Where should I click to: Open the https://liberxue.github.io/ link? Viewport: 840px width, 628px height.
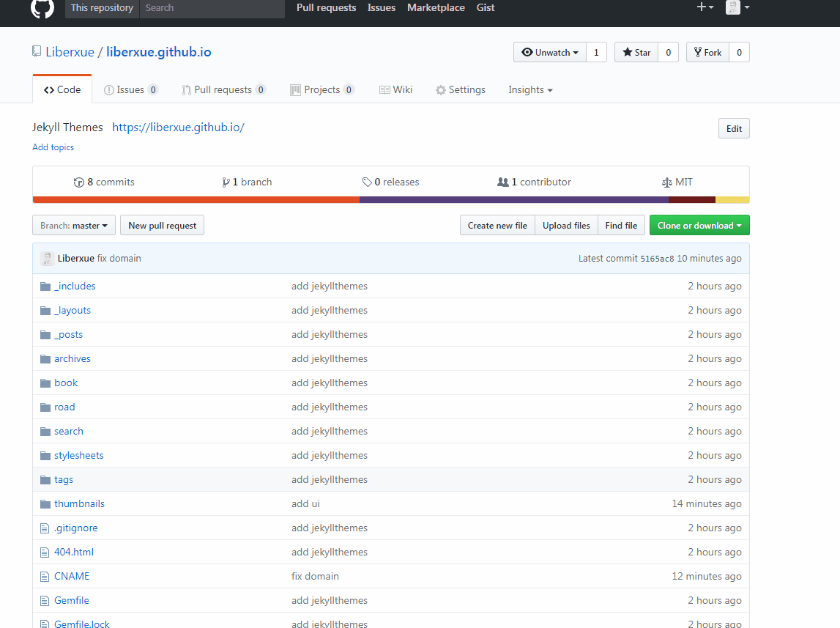(179, 128)
